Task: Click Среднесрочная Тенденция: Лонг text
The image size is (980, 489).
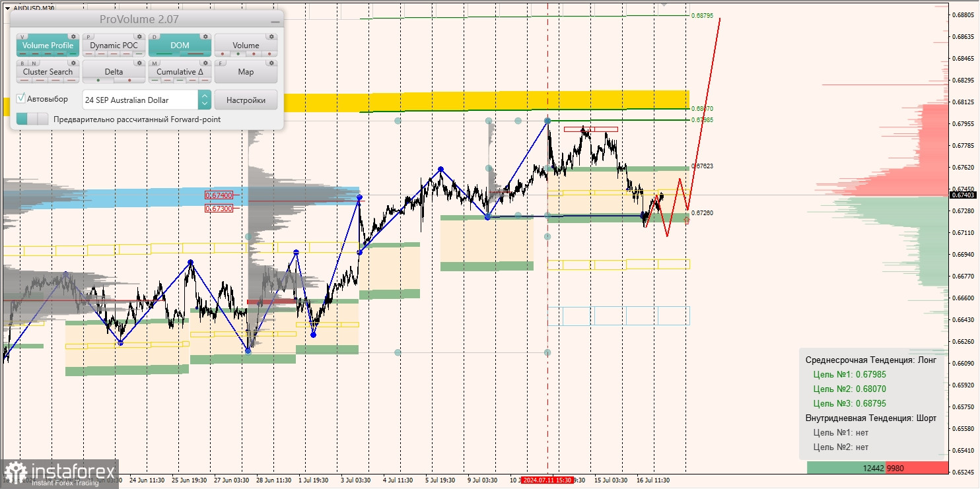Action: click(870, 360)
